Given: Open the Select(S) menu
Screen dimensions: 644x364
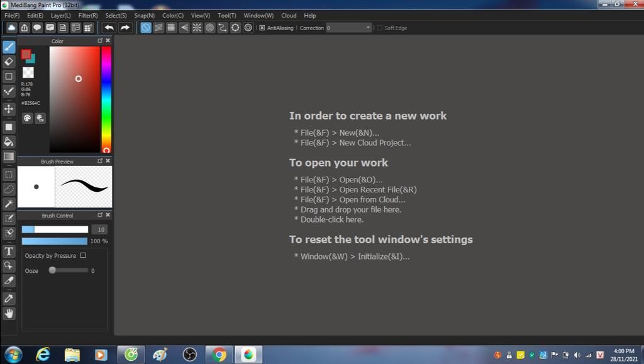Looking at the screenshot, I should (x=116, y=15).
